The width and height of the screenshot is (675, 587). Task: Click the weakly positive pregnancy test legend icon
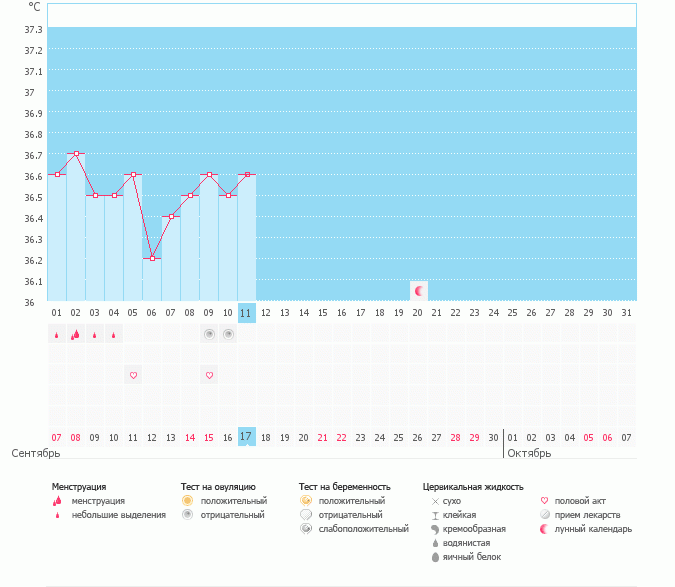tap(306, 528)
